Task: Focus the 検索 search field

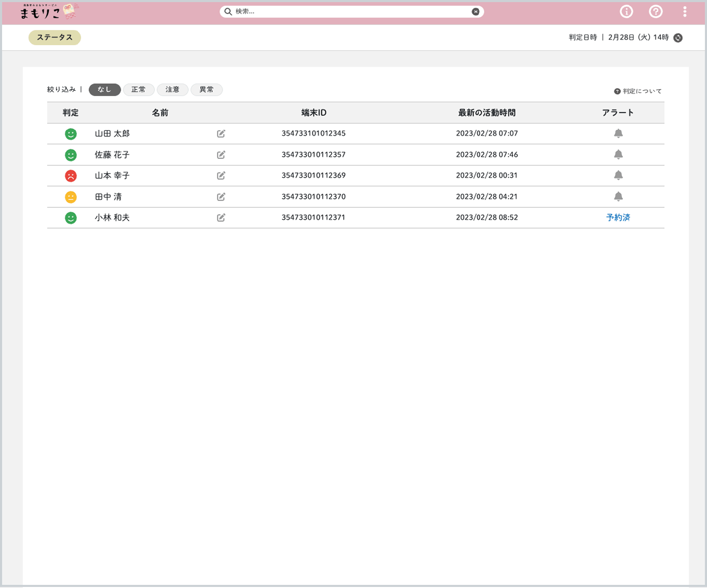Action: tap(352, 11)
